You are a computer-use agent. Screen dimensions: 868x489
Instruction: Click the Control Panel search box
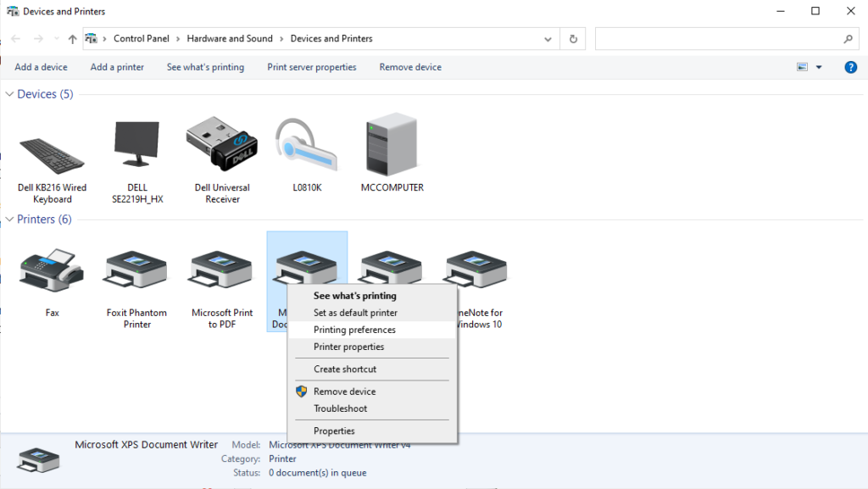(719, 39)
